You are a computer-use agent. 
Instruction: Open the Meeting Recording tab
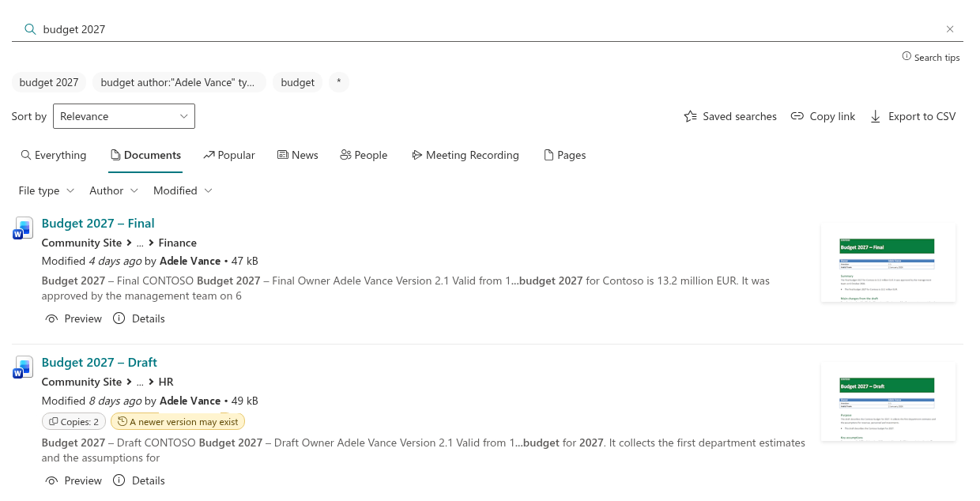coord(465,155)
